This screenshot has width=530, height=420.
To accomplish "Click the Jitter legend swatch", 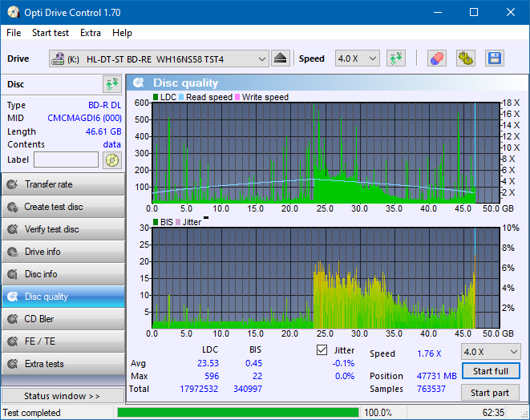I will 178,222.
